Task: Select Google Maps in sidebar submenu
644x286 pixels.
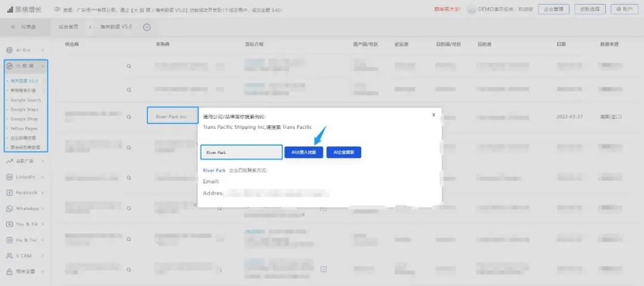Action: coord(24,109)
